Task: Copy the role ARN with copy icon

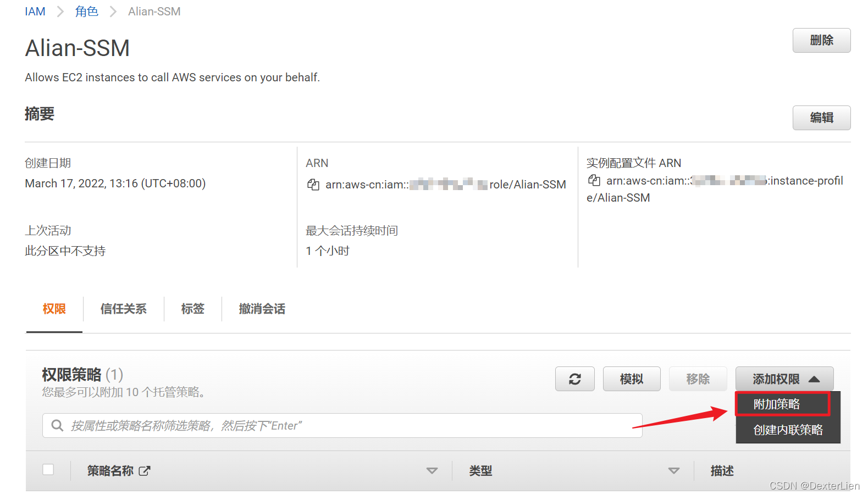Action: 313,185
